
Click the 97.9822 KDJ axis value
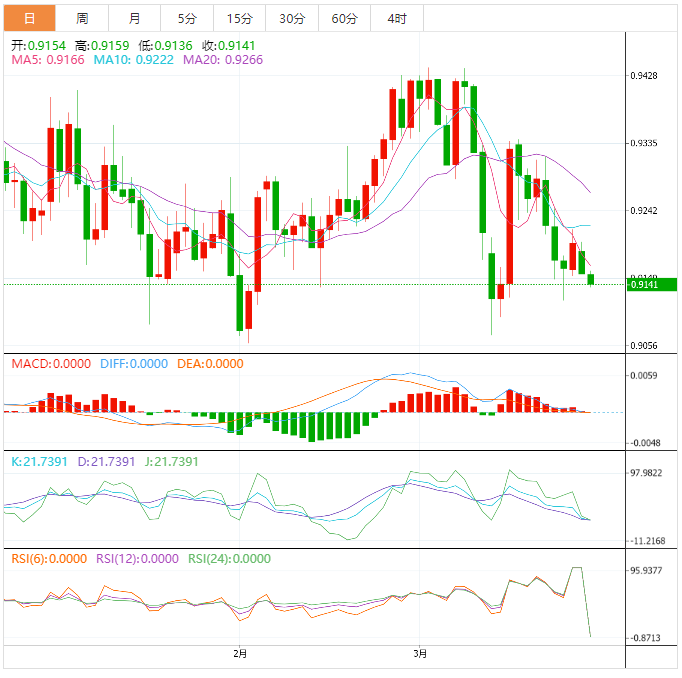pos(646,473)
